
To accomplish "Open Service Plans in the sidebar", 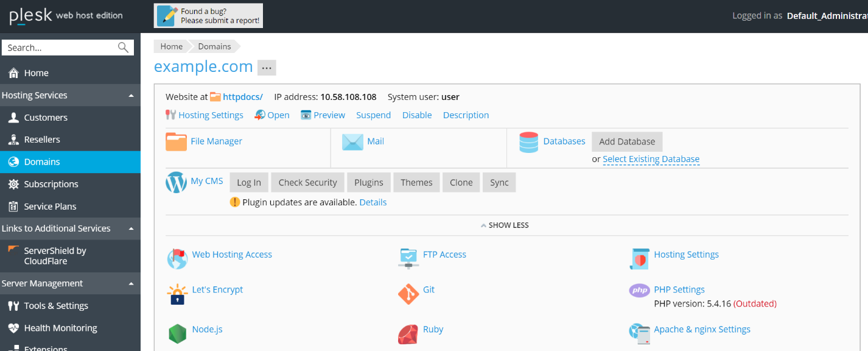I will (50, 207).
